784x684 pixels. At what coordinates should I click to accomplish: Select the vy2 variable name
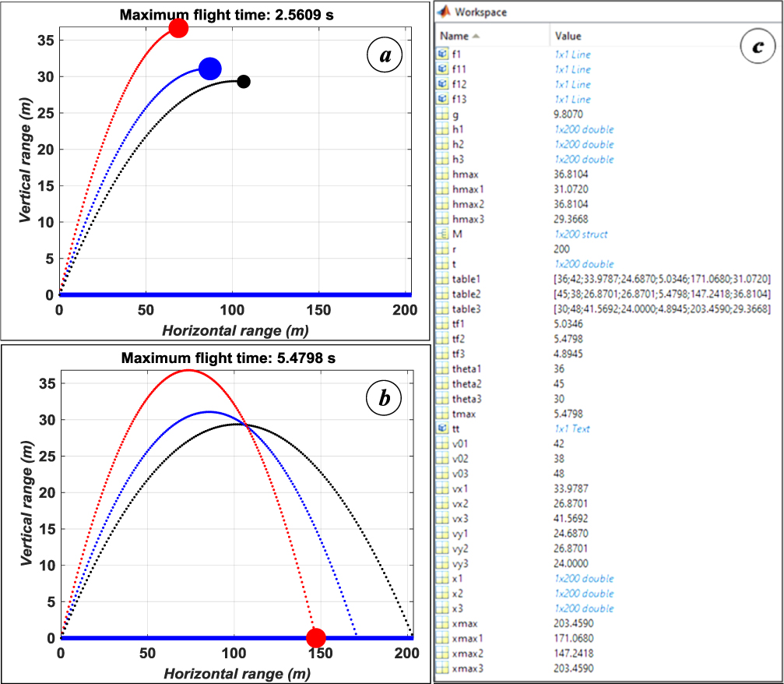[x=460, y=548]
